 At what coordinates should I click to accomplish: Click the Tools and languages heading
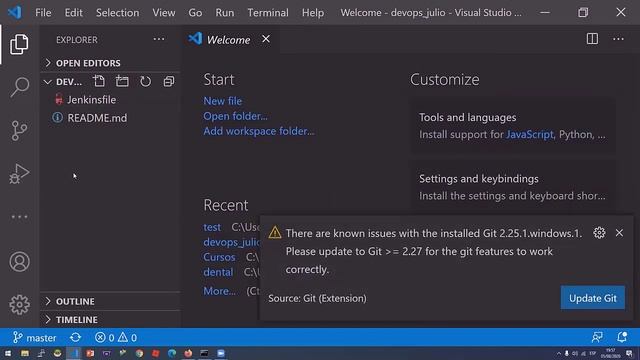tap(468, 118)
